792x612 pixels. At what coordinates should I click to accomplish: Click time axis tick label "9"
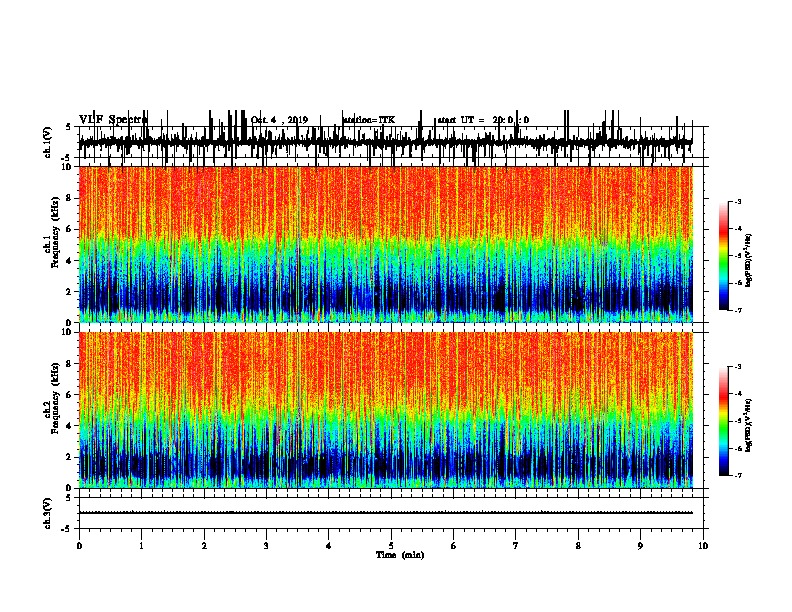pos(640,546)
